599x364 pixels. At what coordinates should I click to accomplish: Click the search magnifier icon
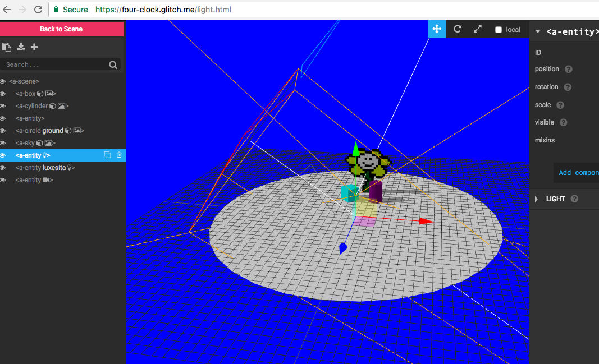(x=113, y=65)
